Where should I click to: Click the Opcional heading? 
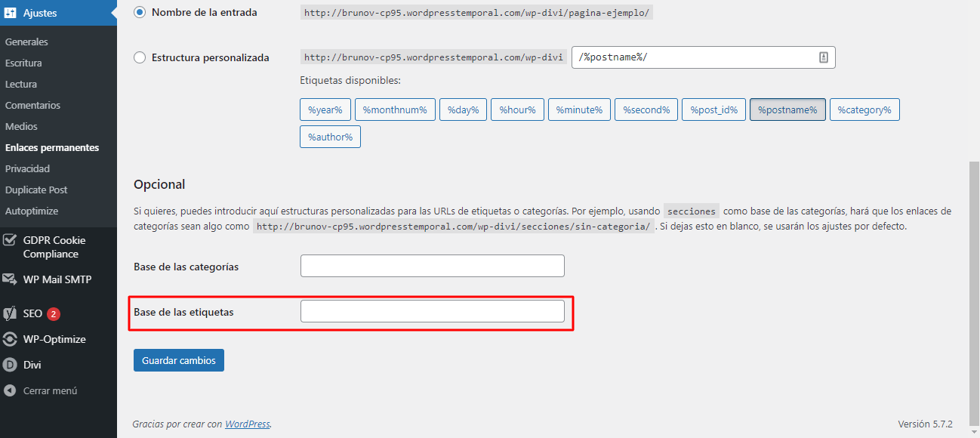coord(159,184)
